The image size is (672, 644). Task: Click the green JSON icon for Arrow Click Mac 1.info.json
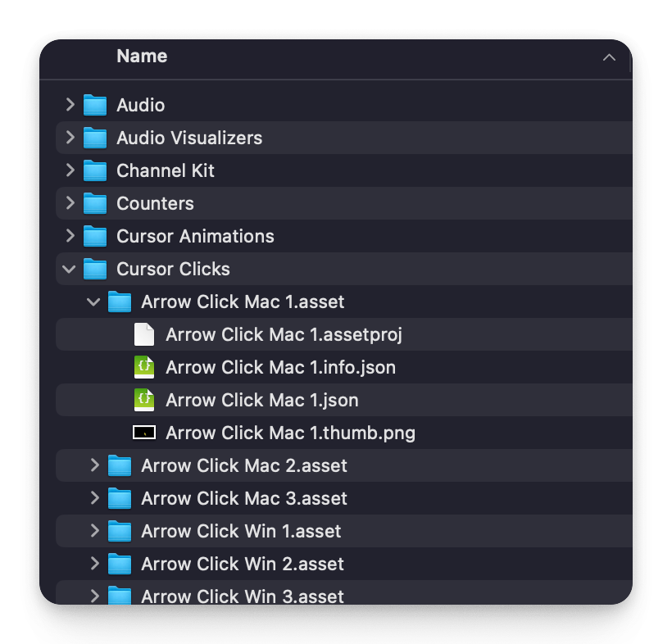coord(144,367)
